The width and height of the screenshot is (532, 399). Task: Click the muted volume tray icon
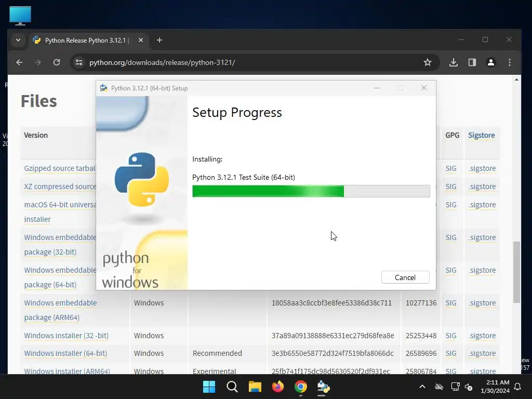469,387
